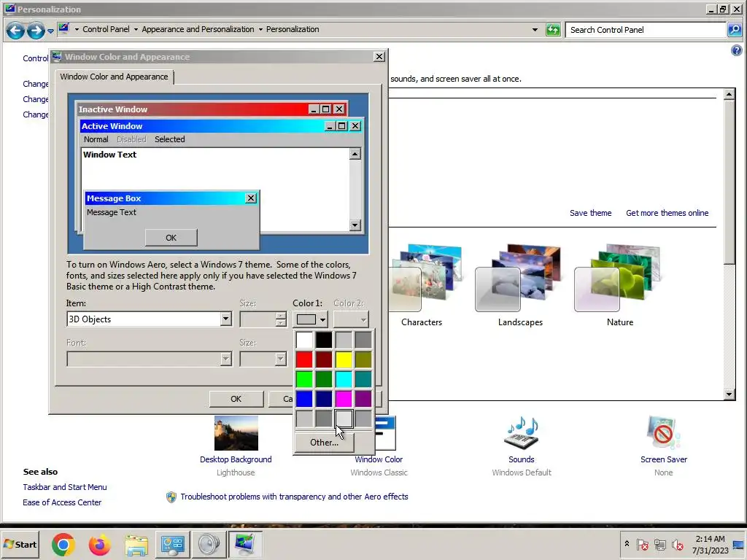The image size is (747, 560).
Task: Pick the yellow color swatch
Action: point(344,359)
